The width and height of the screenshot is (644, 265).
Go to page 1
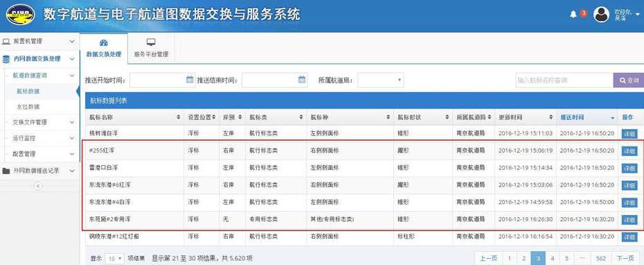509,259
